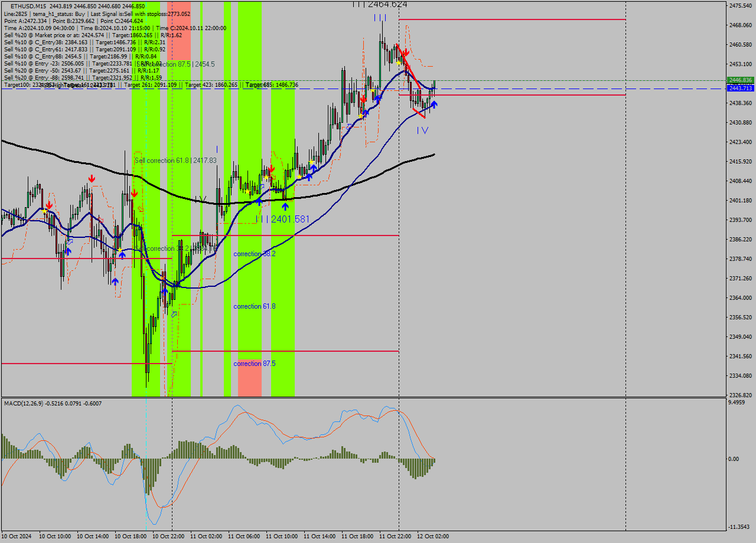Click the green 2446.836 current price tag

tap(740, 80)
